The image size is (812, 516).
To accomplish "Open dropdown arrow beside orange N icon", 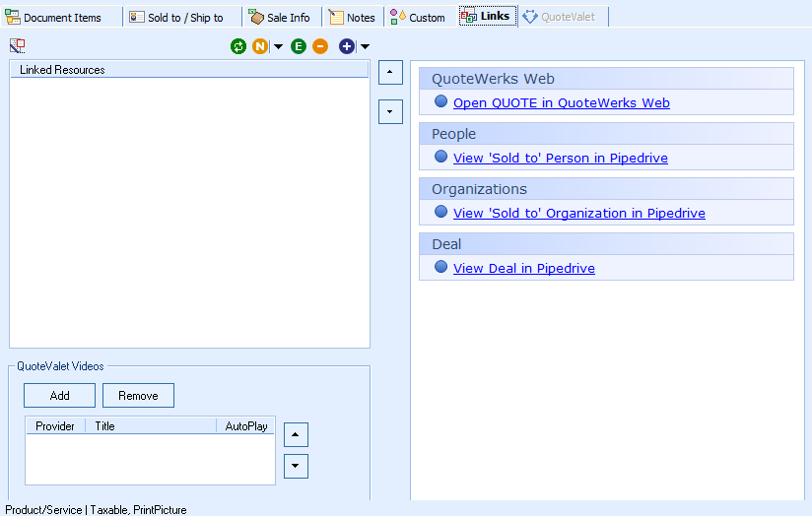I will (278, 46).
